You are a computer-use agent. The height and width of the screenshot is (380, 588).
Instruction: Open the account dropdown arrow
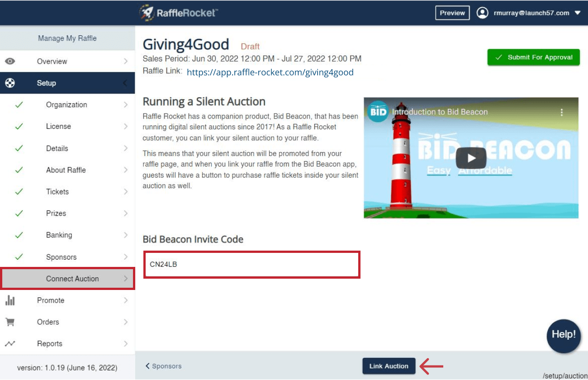578,13
